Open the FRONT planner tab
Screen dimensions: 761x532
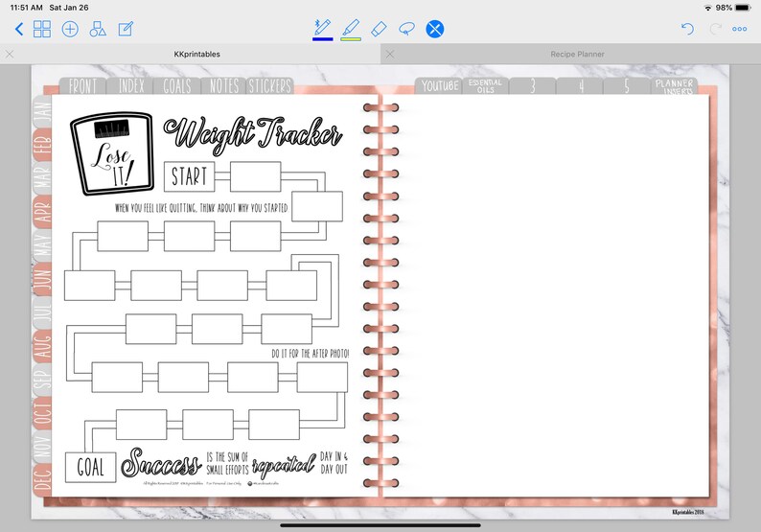click(x=82, y=86)
